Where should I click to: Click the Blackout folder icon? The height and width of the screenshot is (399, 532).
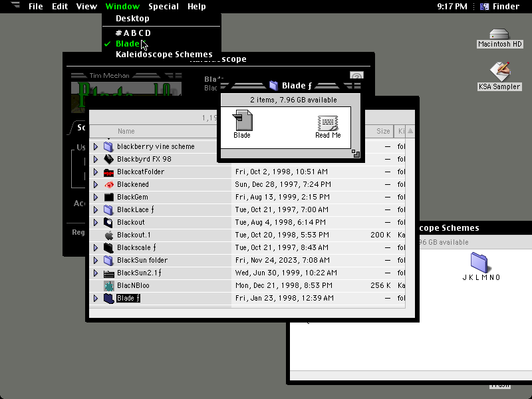(108, 223)
